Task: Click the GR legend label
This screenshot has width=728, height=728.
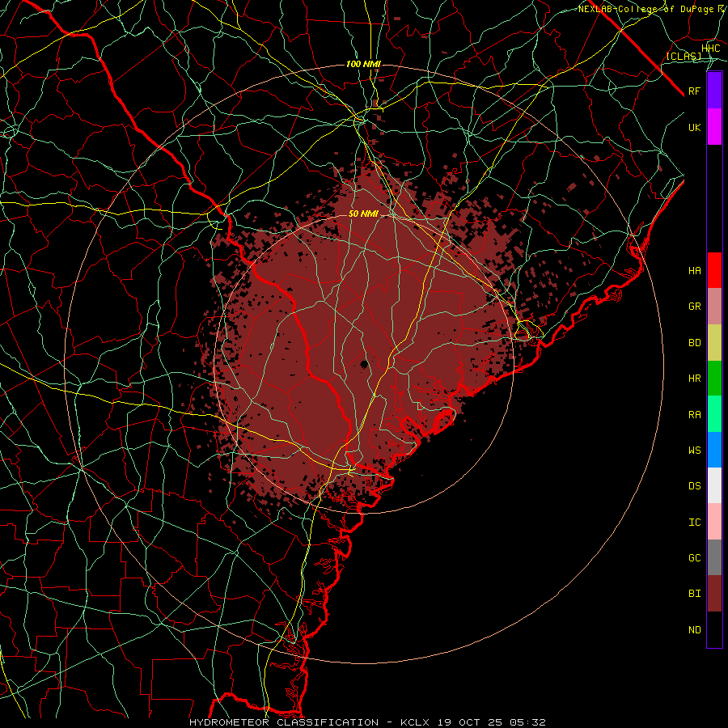Action: [695, 307]
